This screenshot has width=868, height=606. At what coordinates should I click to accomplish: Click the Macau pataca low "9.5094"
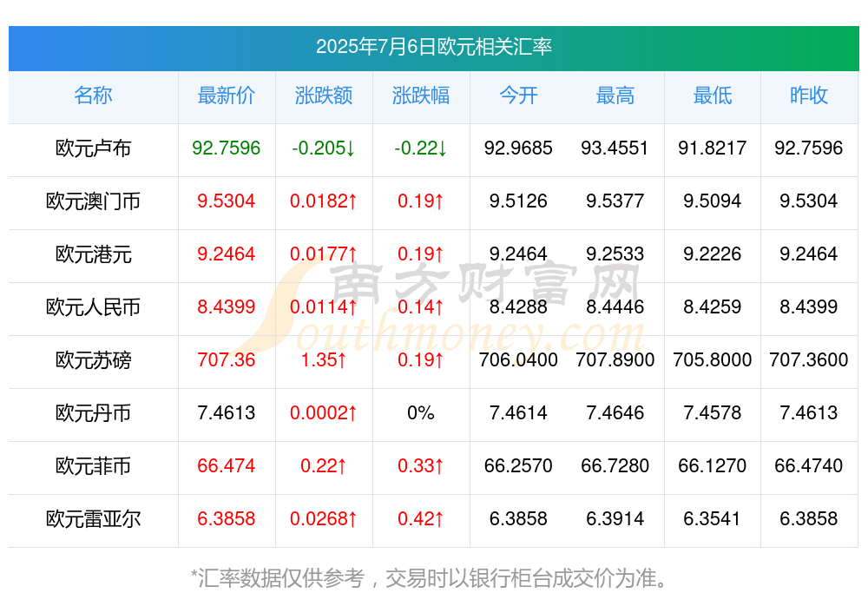713,201
